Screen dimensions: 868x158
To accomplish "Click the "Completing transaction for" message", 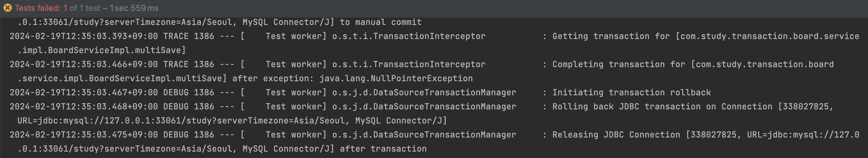I will tap(619, 64).
